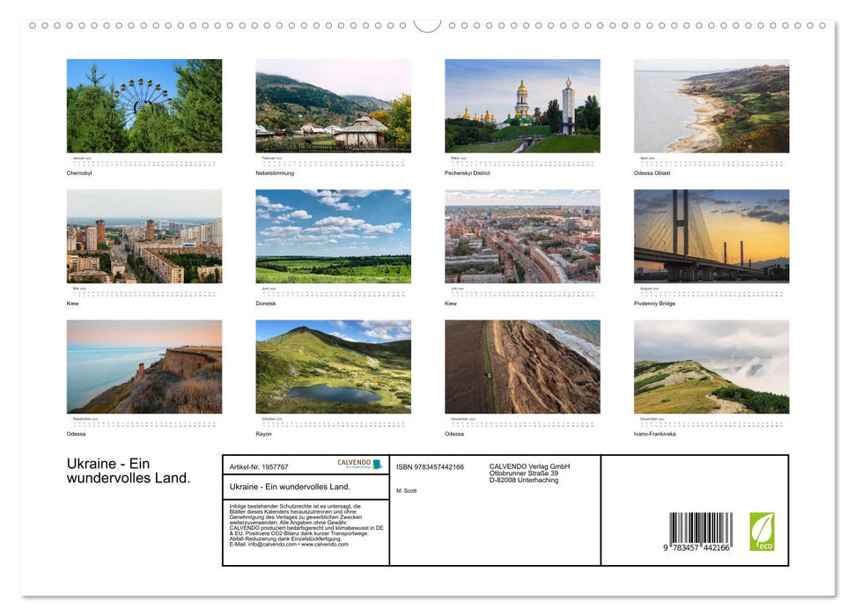Click the spiral binding at top
855x616 pixels.
[x=427, y=26]
